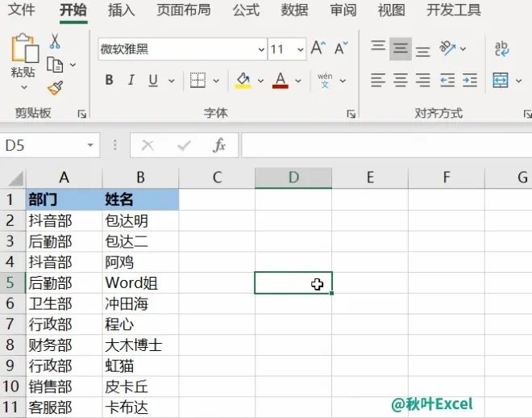The image size is (532, 418).
Task: Toggle Underline formatting
Action: (x=153, y=81)
